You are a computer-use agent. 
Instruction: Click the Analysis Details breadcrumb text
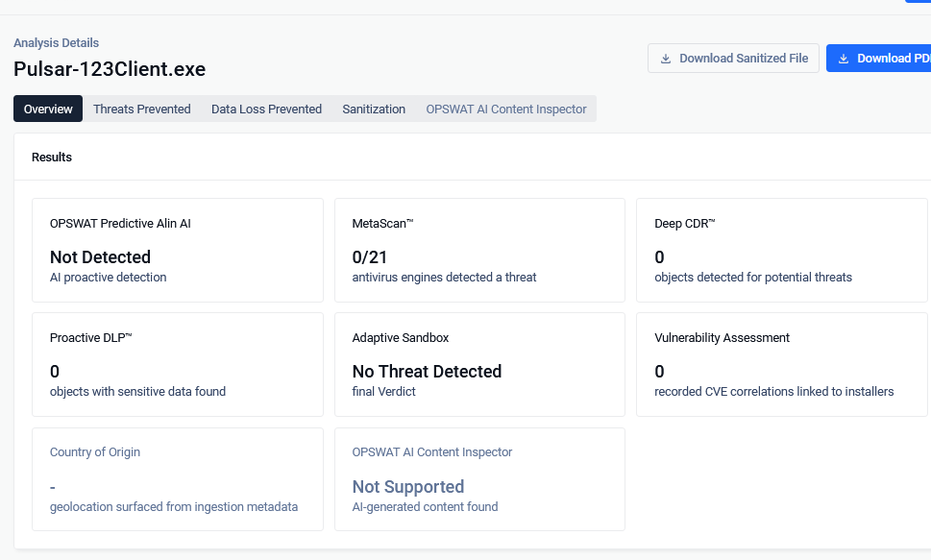(x=57, y=43)
